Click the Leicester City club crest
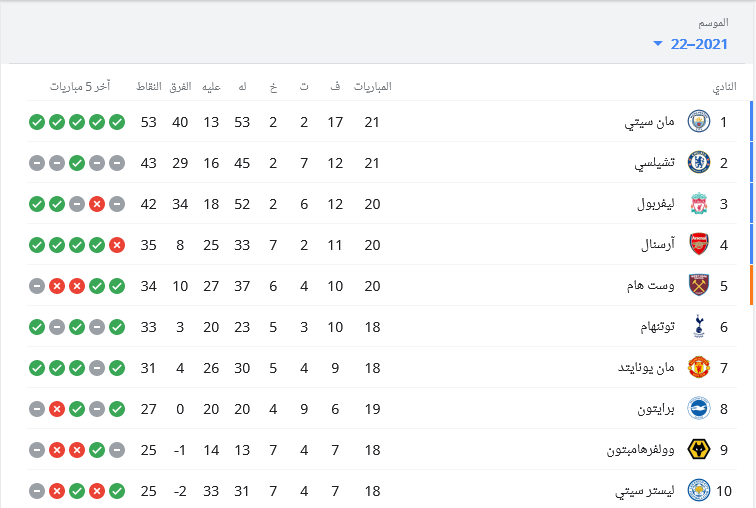This screenshot has width=756, height=508. pyautogui.click(x=698, y=491)
